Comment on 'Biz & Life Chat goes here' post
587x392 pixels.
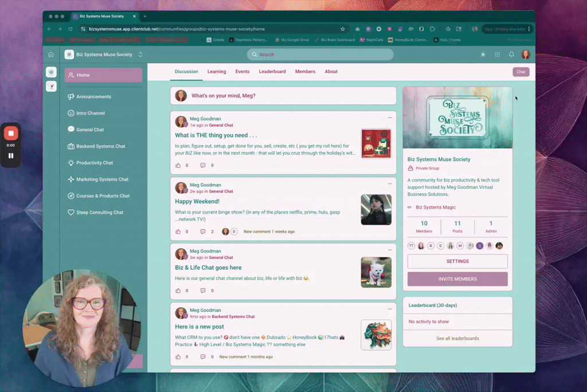(x=203, y=291)
